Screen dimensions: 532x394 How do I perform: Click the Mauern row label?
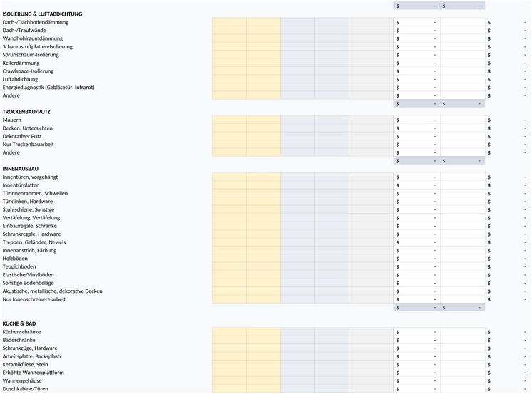(11, 120)
